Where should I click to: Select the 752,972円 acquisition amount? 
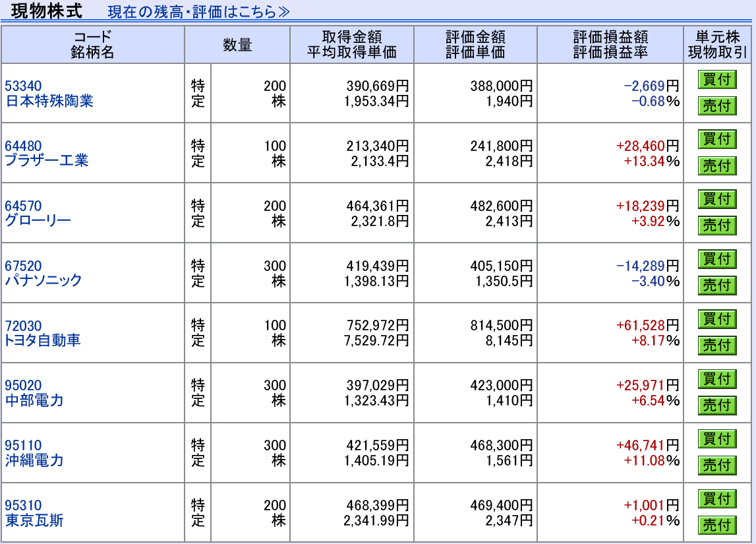[378, 326]
